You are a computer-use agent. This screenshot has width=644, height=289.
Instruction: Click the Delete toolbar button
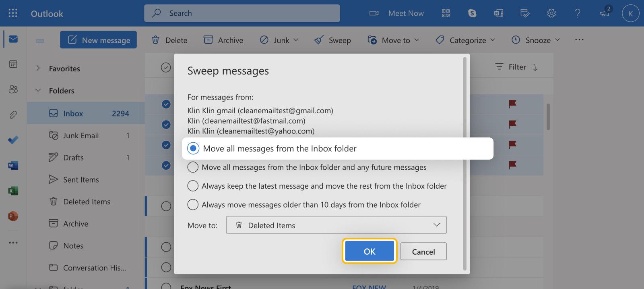pyautogui.click(x=169, y=40)
